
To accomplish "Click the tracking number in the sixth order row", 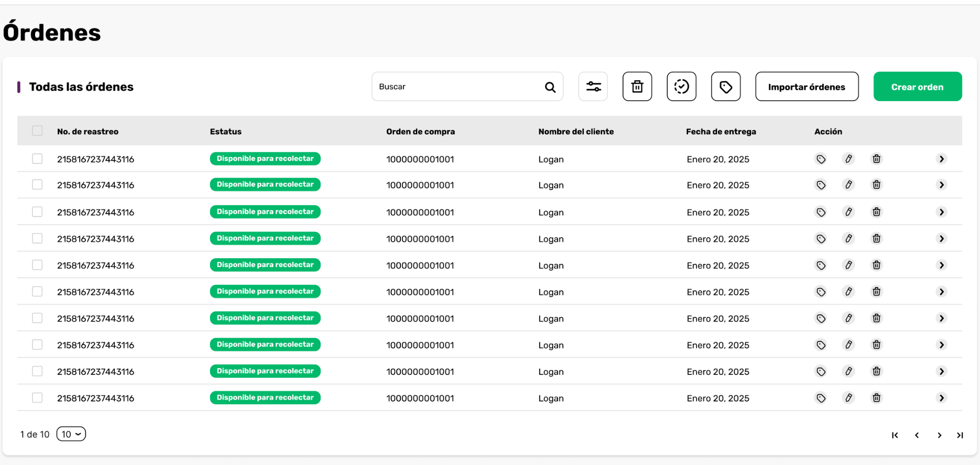I will [x=95, y=292].
